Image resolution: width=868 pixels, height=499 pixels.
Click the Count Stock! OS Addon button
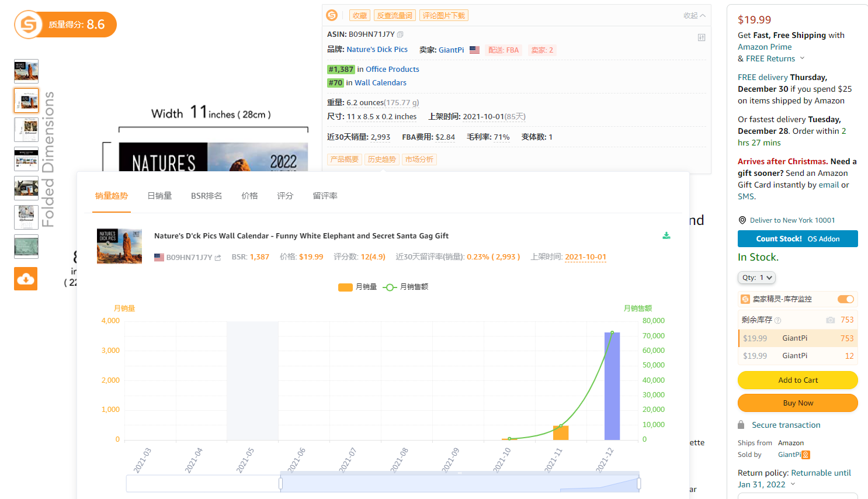pos(798,238)
